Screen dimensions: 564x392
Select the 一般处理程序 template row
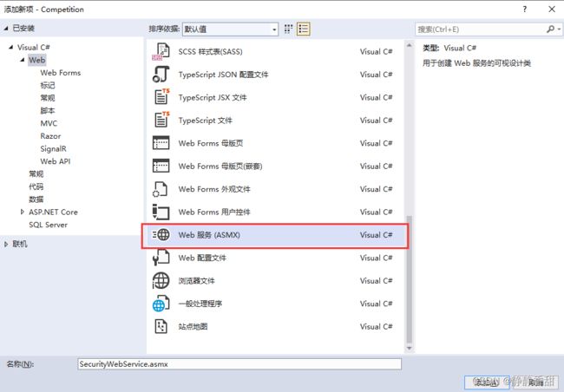[x=275, y=304]
